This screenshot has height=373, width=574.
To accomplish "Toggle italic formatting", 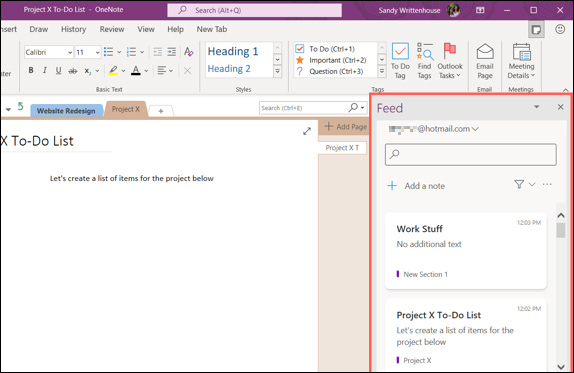I will point(45,70).
